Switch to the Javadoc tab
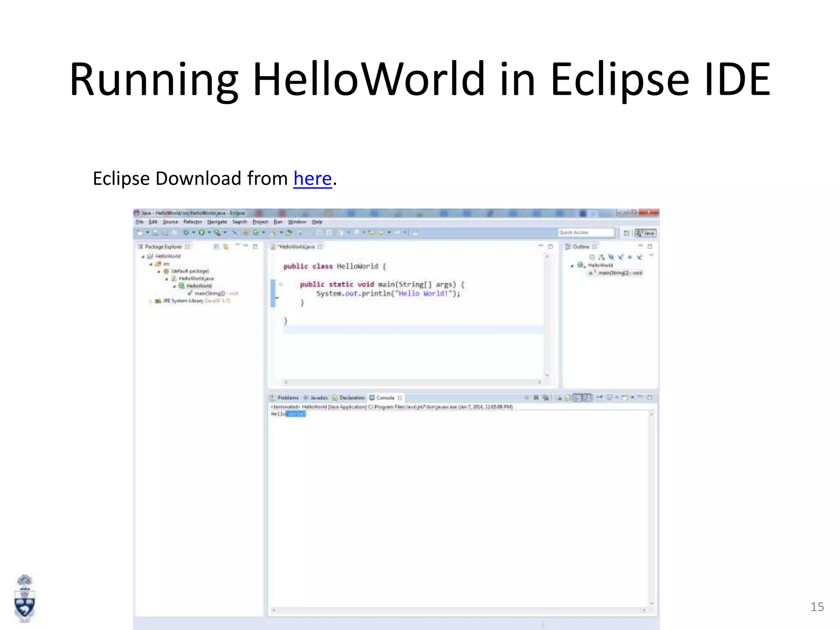Image resolution: width=840 pixels, height=630 pixels. (x=316, y=397)
